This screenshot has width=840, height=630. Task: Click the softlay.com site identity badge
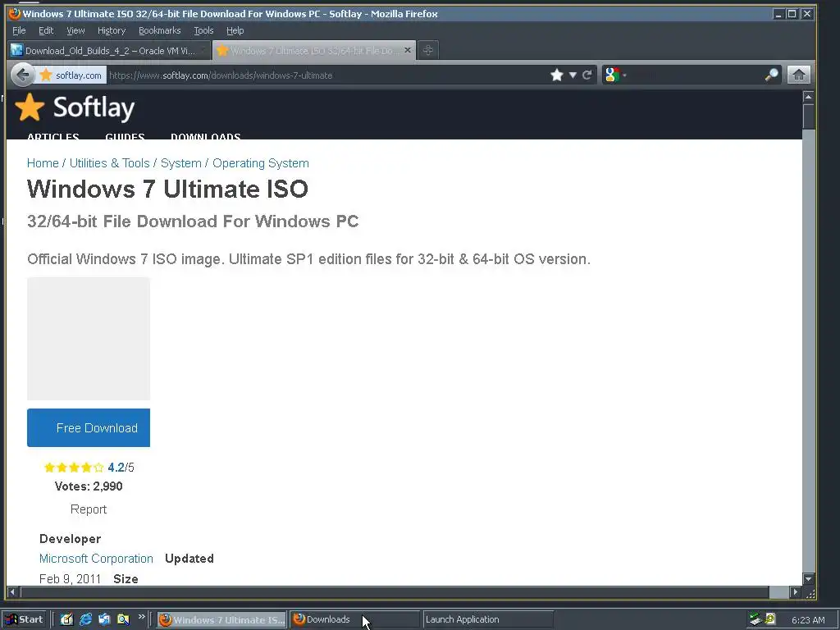pos(71,75)
